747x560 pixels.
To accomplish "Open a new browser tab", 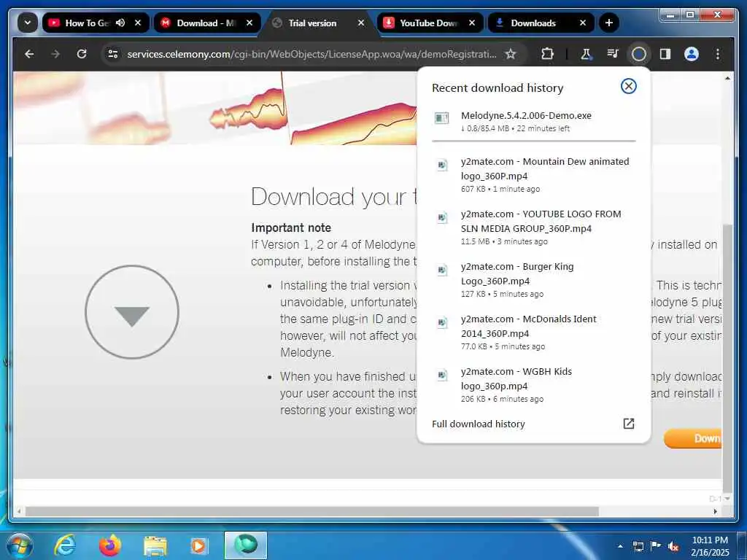I will tap(609, 23).
